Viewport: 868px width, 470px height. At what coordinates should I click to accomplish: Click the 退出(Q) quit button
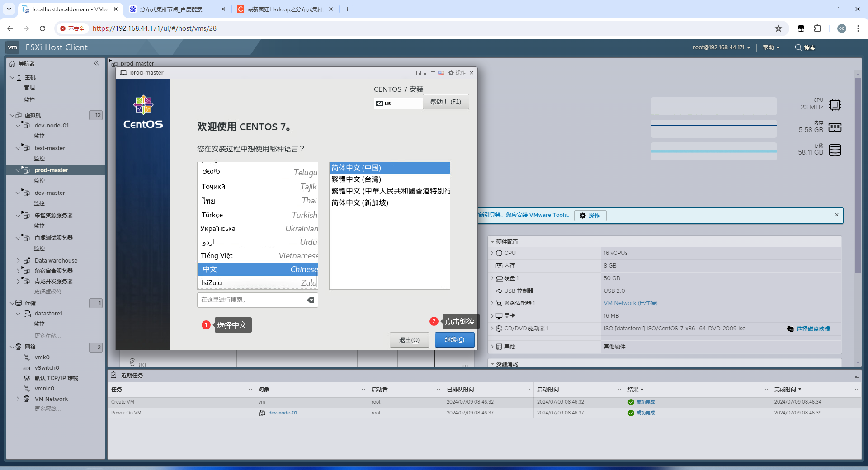coord(409,340)
